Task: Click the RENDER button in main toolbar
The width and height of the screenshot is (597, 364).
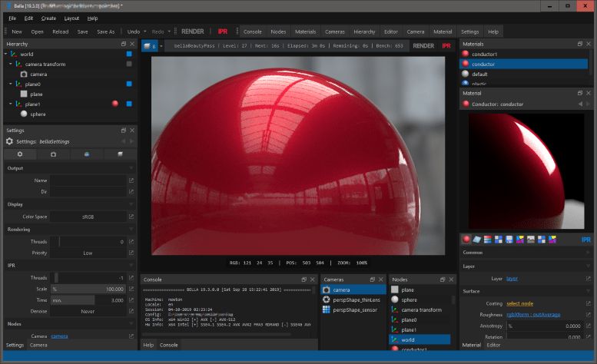Action: coord(192,31)
